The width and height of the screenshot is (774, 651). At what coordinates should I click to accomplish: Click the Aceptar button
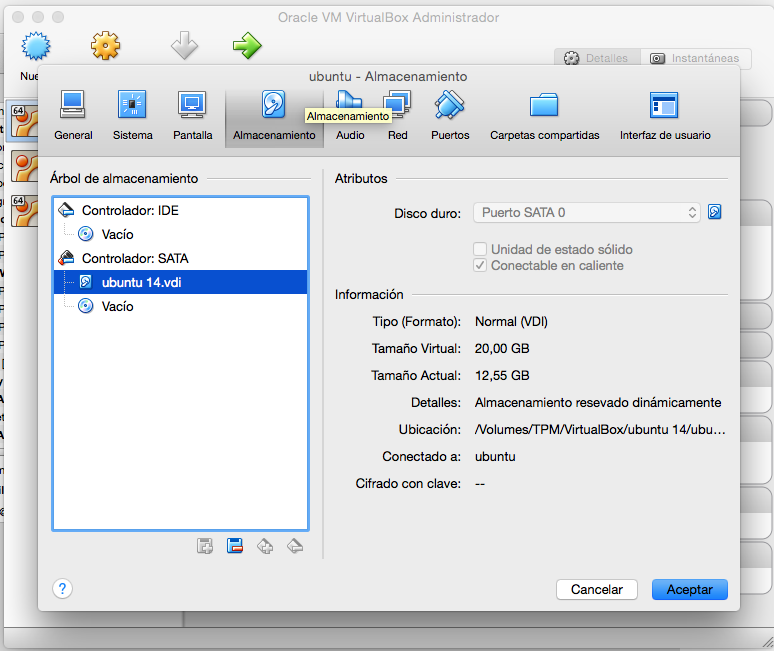pyautogui.click(x=690, y=590)
